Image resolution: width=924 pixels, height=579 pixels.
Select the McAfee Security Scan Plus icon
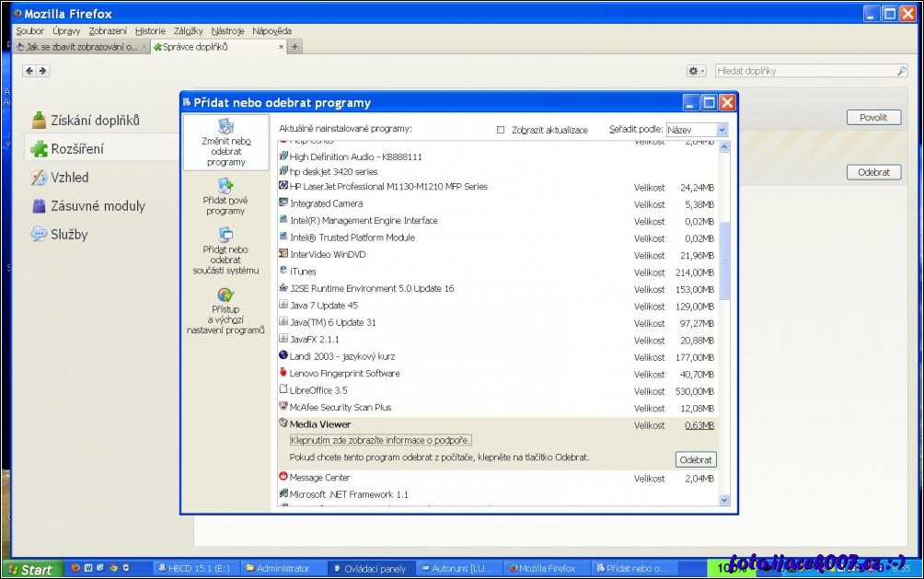(x=283, y=407)
